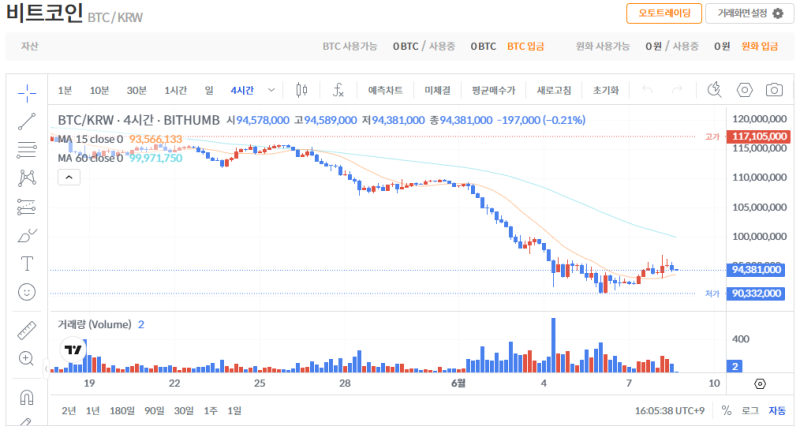The width and height of the screenshot is (800, 430).
Task: Click 새로고침 to refresh chart
Action: click(x=554, y=90)
